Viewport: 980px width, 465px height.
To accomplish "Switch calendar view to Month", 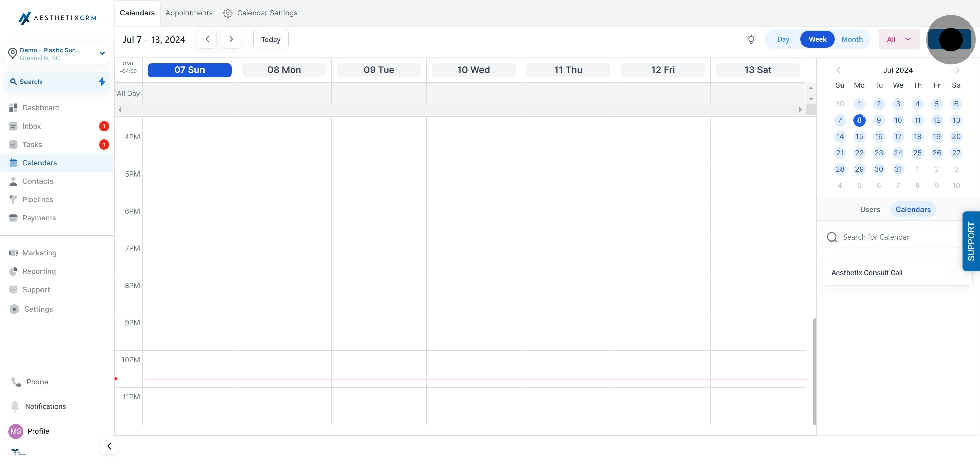I will pos(852,39).
